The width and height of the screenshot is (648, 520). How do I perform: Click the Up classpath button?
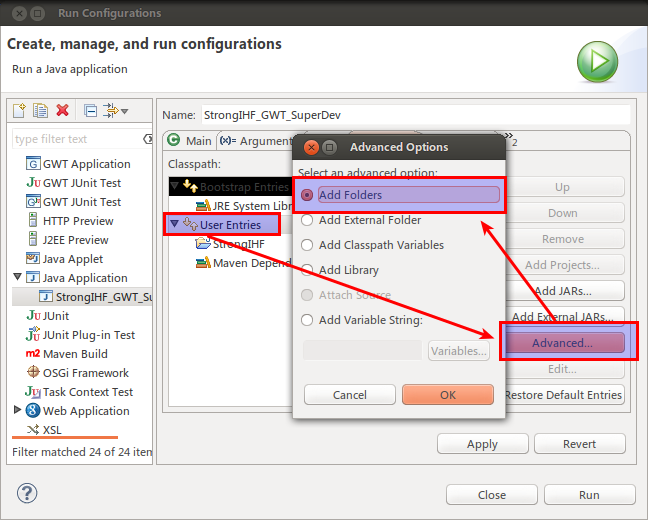click(x=564, y=187)
